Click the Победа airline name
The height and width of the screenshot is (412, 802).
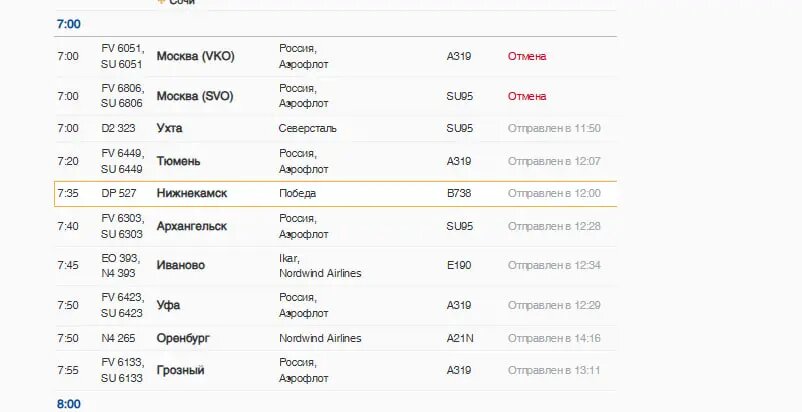298,193
